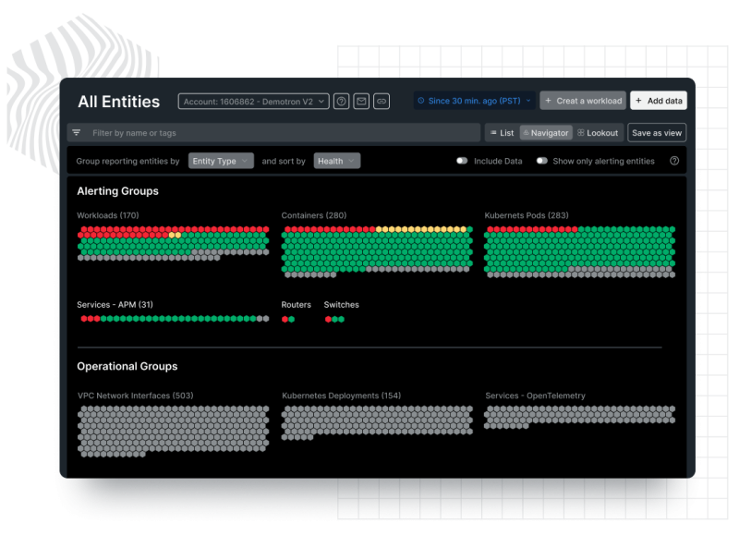739x560 pixels.
Task: Open the help icon next to account selector
Action: click(x=344, y=101)
